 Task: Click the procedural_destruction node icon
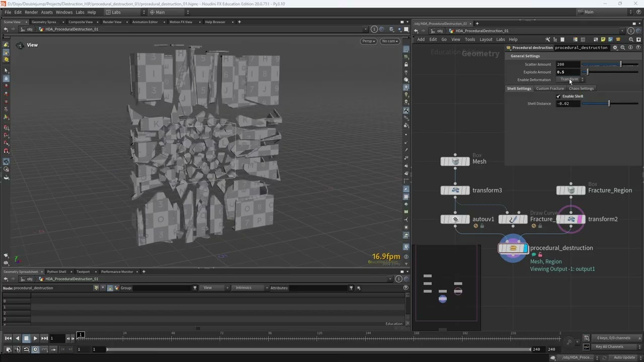click(x=513, y=248)
